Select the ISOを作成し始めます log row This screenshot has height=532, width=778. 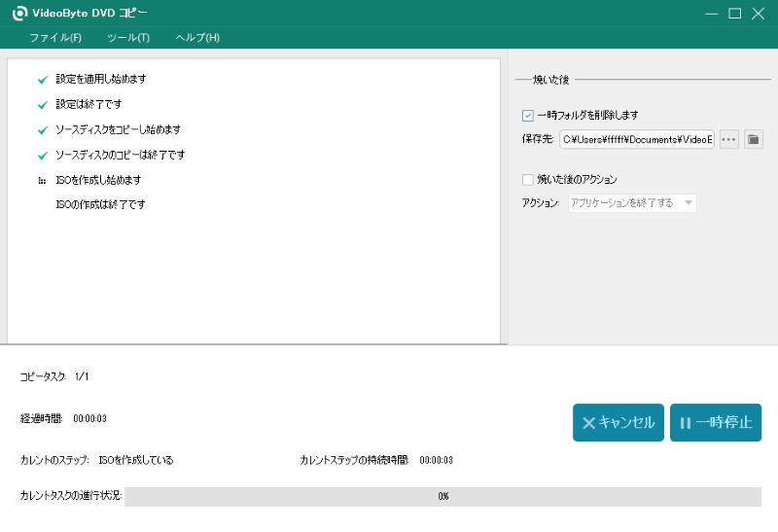click(98, 180)
